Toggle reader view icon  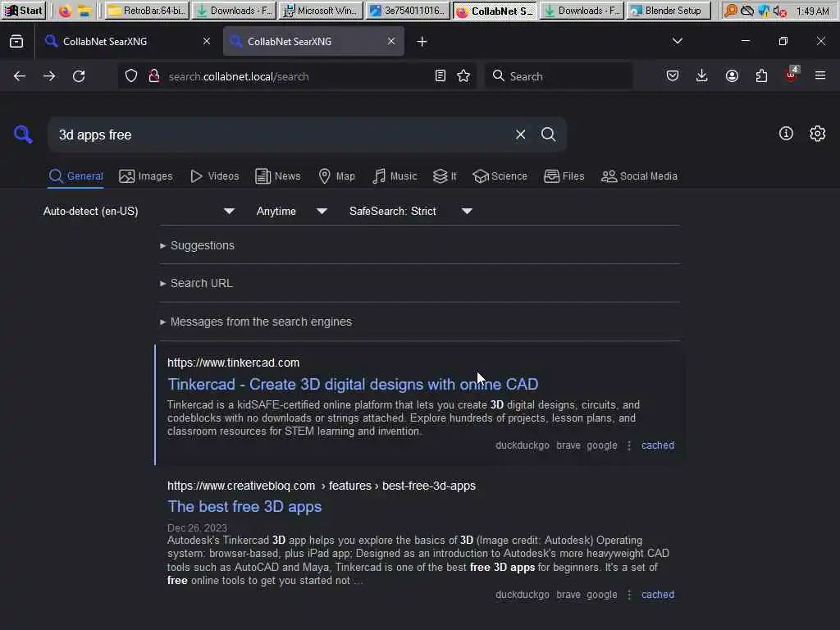pyautogui.click(x=441, y=76)
